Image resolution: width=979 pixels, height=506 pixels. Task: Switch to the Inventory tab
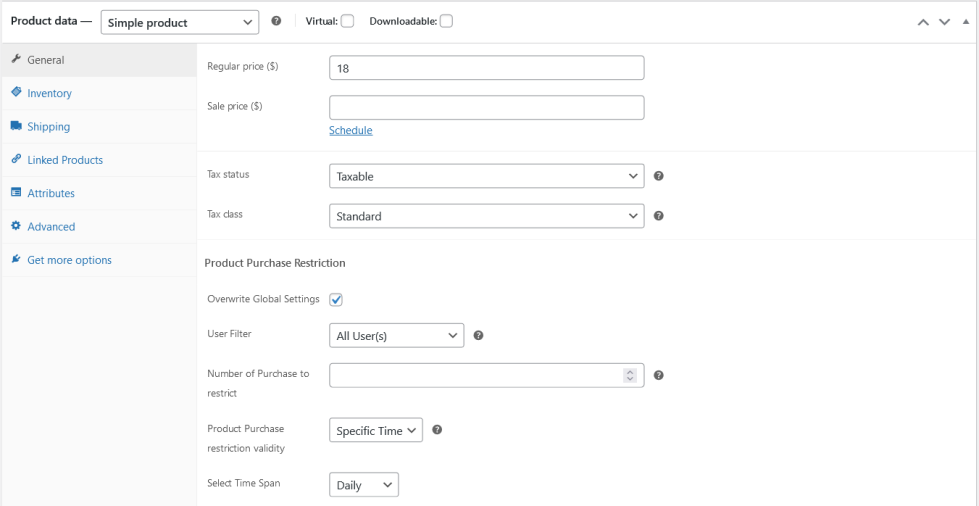click(x=49, y=93)
